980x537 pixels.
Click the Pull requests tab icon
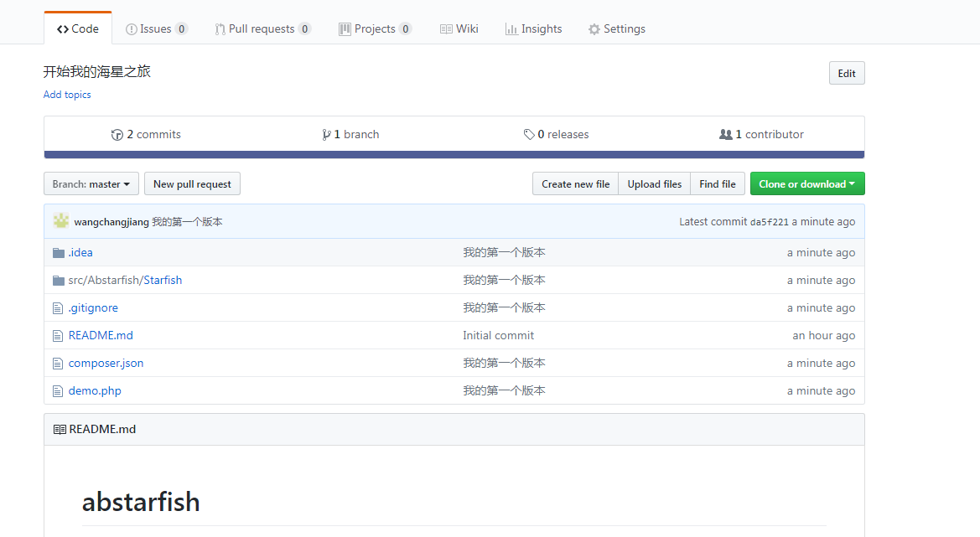click(x=220, y=29)
